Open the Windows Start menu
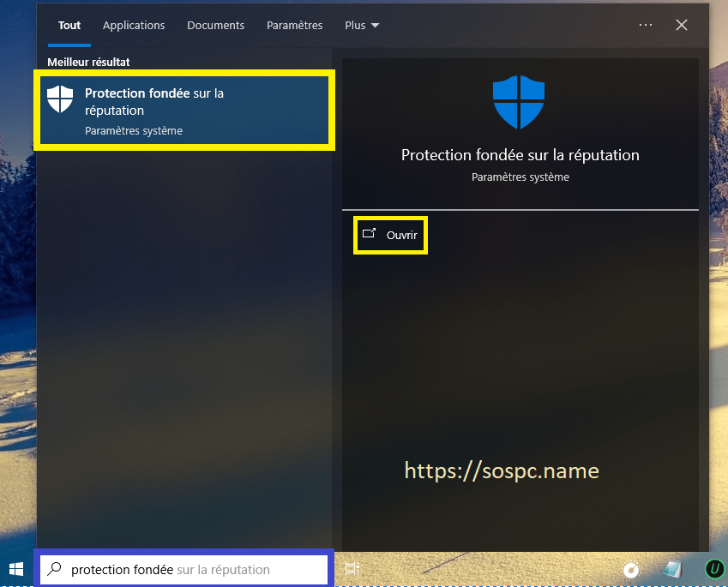728x587 pixels. click(16, 569)
